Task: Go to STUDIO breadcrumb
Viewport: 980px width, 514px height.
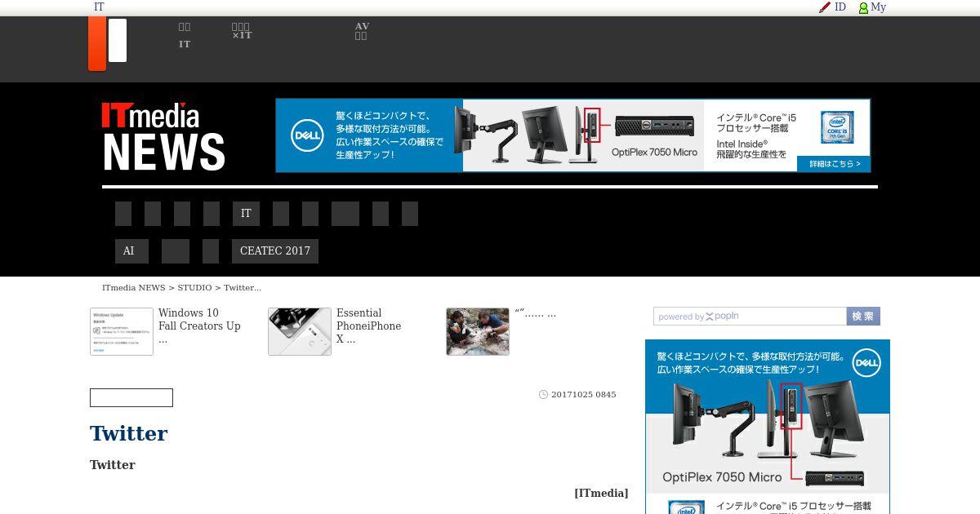Action: pyautogui.click(x=194, y=288)
